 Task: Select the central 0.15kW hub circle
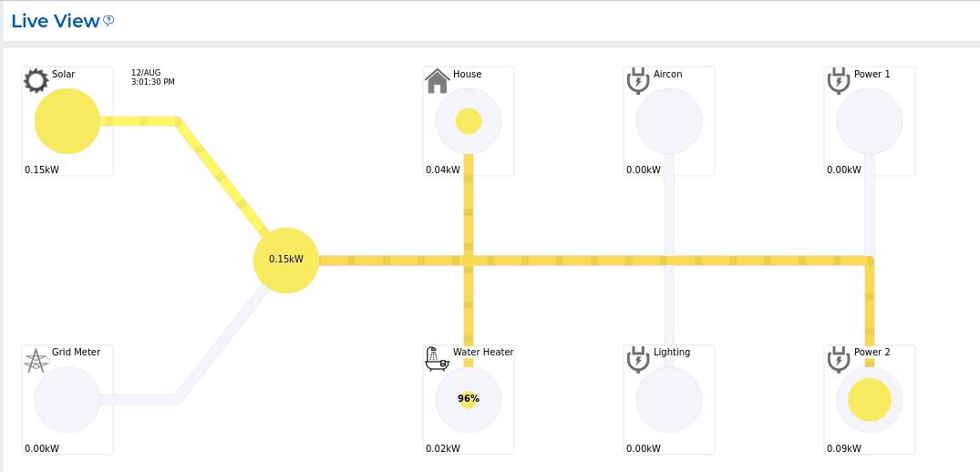tap(286, 260)
